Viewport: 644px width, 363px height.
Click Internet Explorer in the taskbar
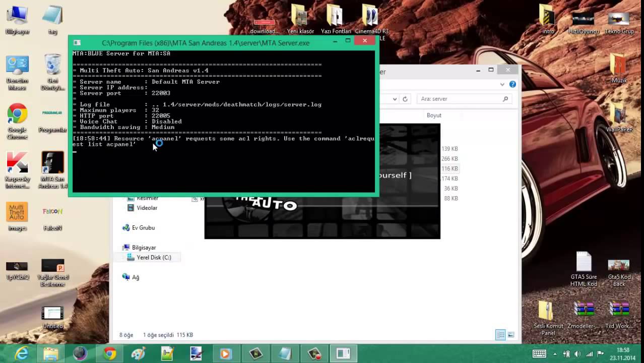click(x=21, y=353)
